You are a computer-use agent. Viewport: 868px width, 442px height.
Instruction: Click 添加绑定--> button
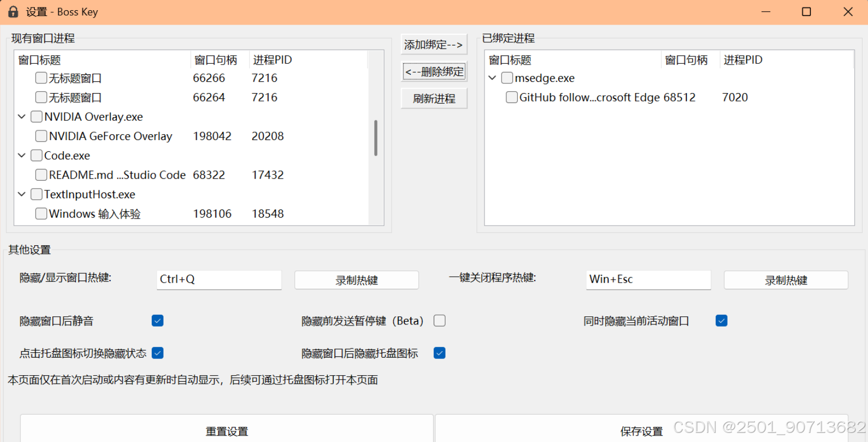click(x=434, y=44)
